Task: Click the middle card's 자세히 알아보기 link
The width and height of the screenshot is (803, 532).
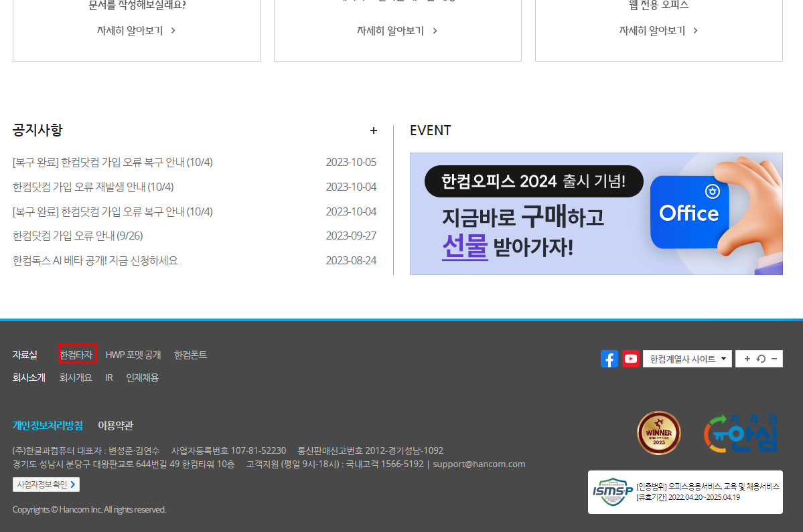Action: (397, 31)
